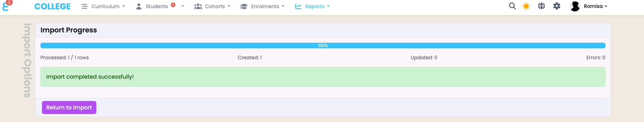Click the red Students alert badge
Image resolution: width=644 pixels, height=122 pixels.
pyautogui.click(x=173, y=5)
